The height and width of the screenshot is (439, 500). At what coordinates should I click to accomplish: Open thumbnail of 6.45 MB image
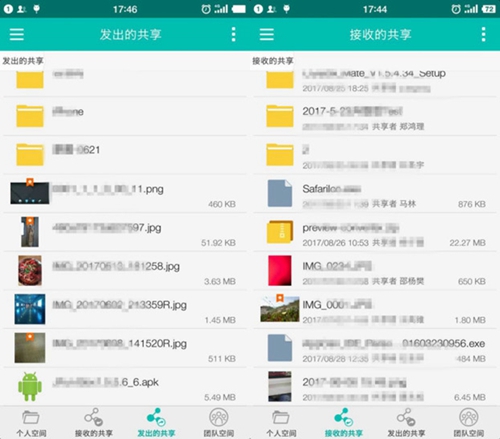pyautogui.click(x=280, y=386)
